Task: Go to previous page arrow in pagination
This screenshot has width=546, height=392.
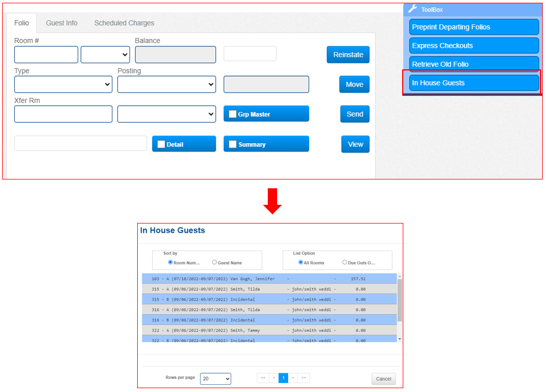Action: pyautogui.click(x=274, y=378)
